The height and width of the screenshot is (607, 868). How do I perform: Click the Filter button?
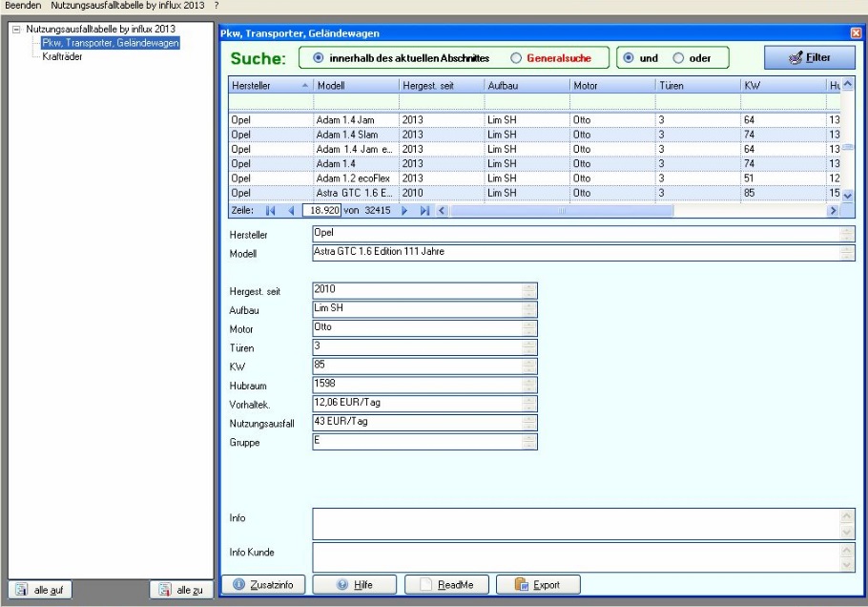[809, 57]
